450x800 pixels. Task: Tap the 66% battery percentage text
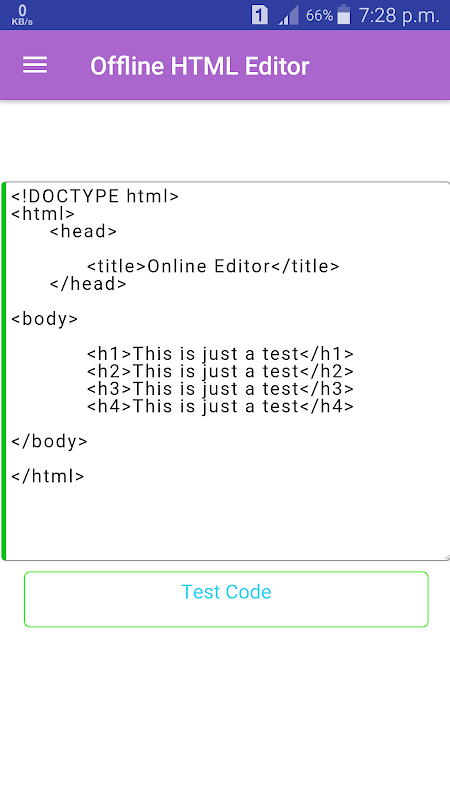(x=319, y=16)
